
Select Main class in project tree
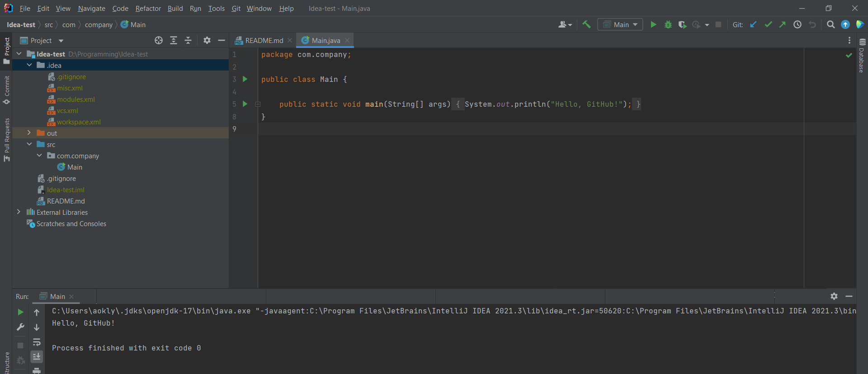tap(75, 167)
